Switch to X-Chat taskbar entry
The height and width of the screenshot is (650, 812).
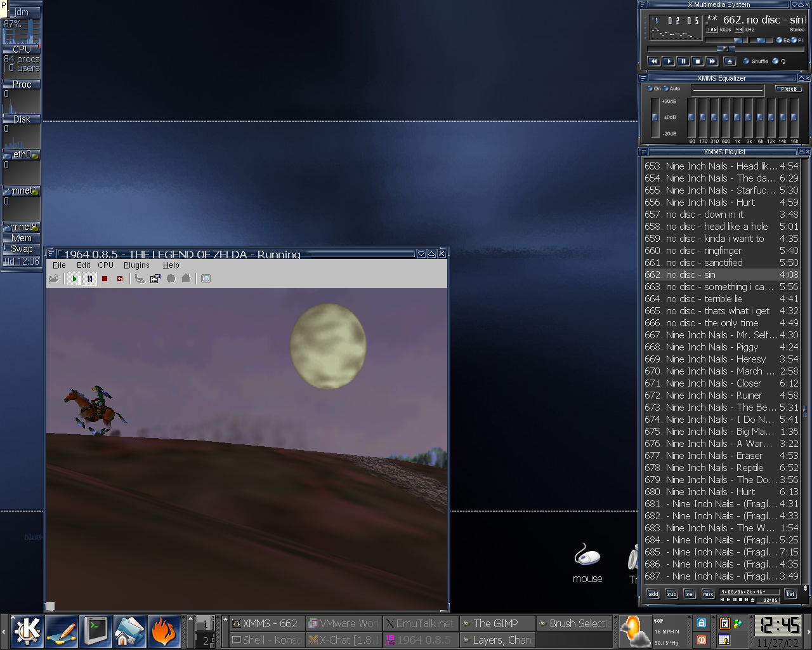344,640
